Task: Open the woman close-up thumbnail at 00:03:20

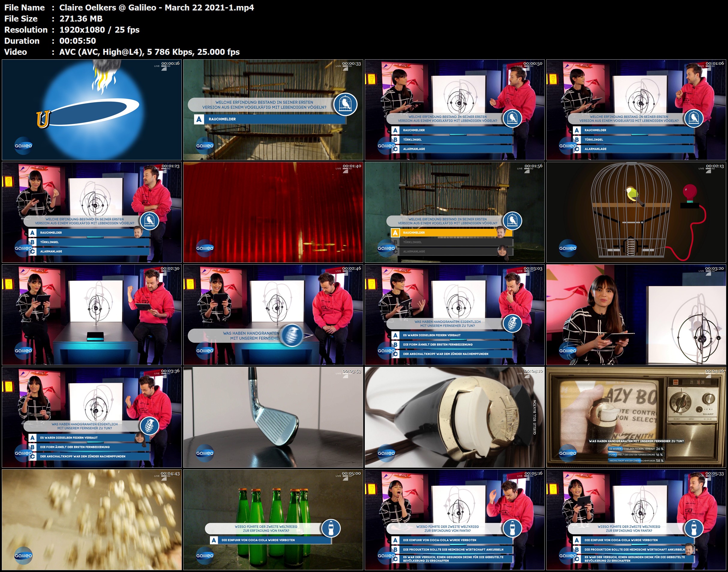Action: click(x=636, y=315)
